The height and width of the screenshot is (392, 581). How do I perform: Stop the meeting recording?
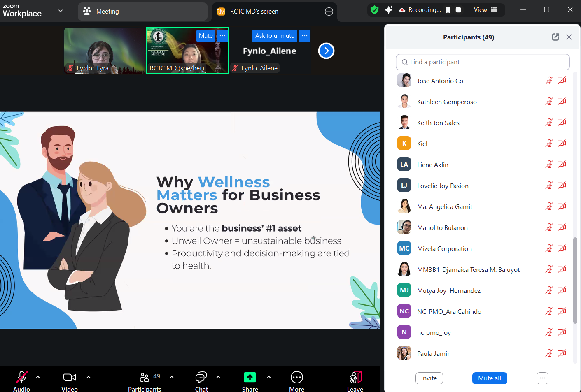[458, 9]
